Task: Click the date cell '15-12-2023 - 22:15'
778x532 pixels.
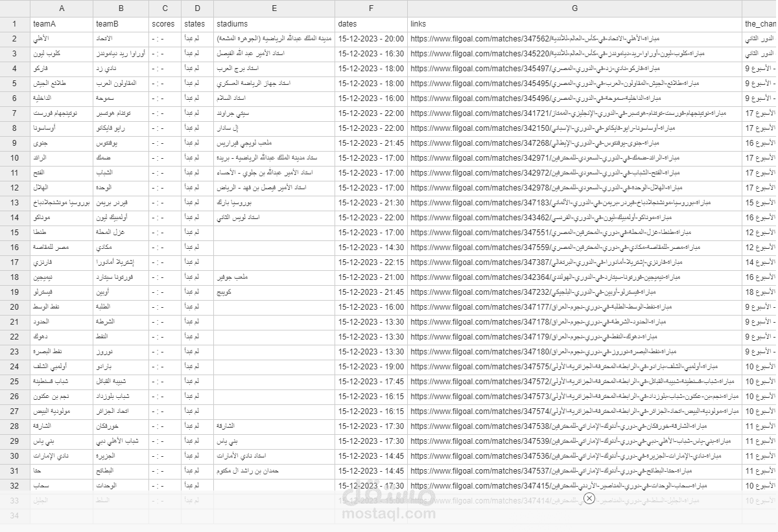Action: click(371, 262)
